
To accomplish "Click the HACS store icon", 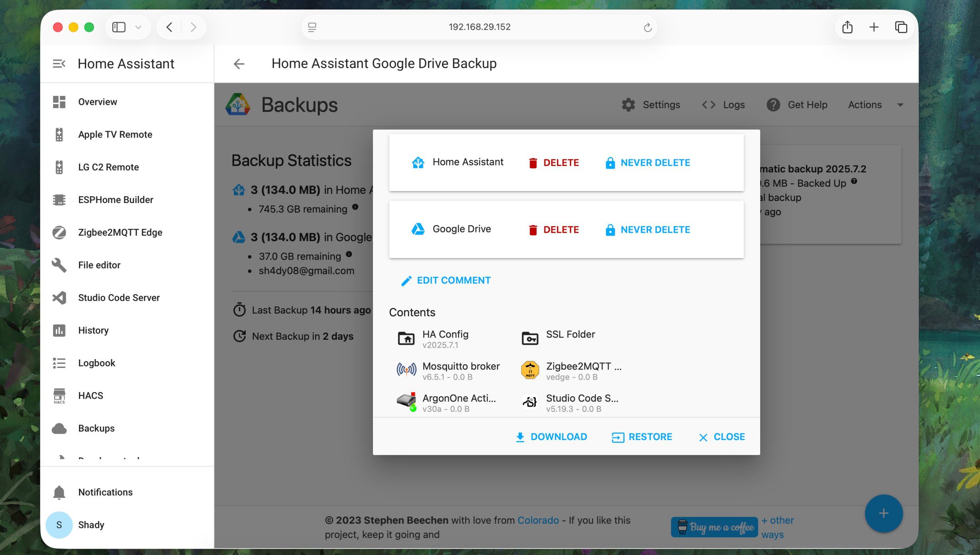I will pos(59,396).
